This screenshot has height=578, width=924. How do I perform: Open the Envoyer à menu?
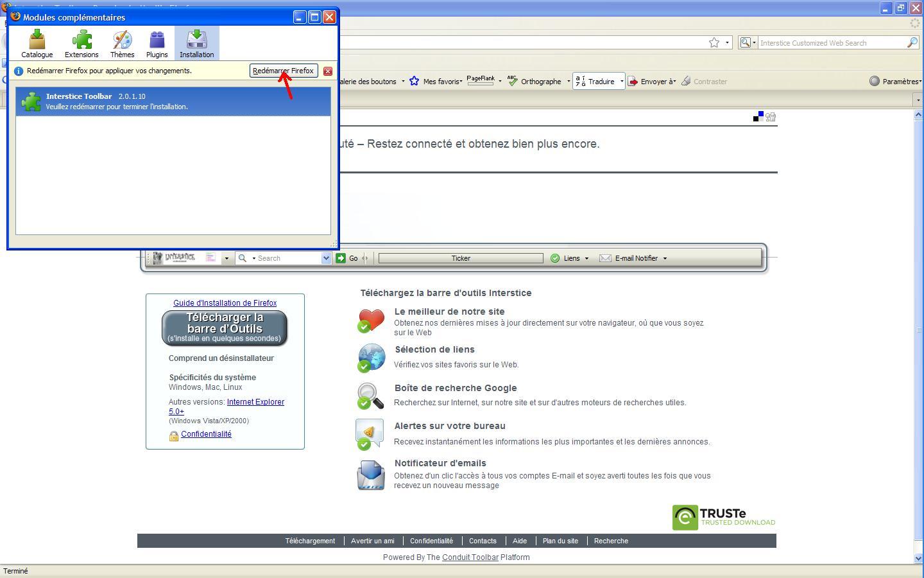click(x=652, y=82)
